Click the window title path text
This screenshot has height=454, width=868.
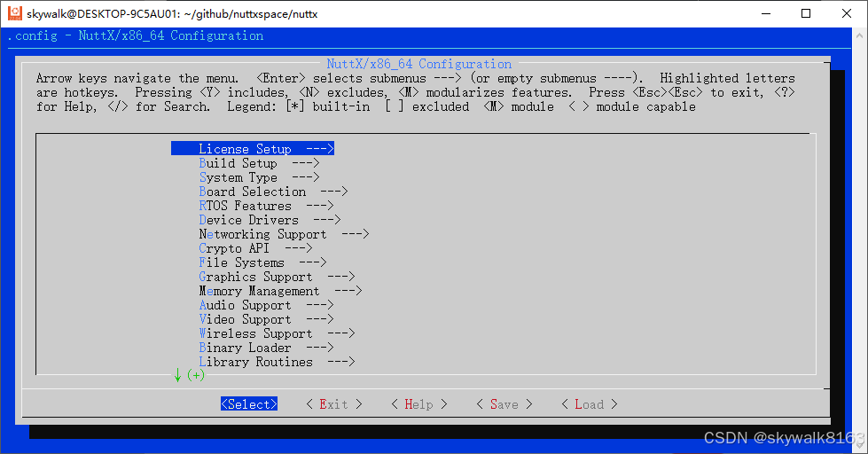pyautogui.click(x=172, y=14)
